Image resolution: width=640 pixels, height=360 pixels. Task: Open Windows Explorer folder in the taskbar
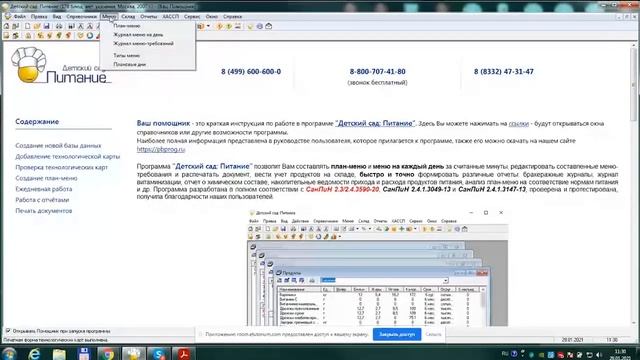pos(59,353)
